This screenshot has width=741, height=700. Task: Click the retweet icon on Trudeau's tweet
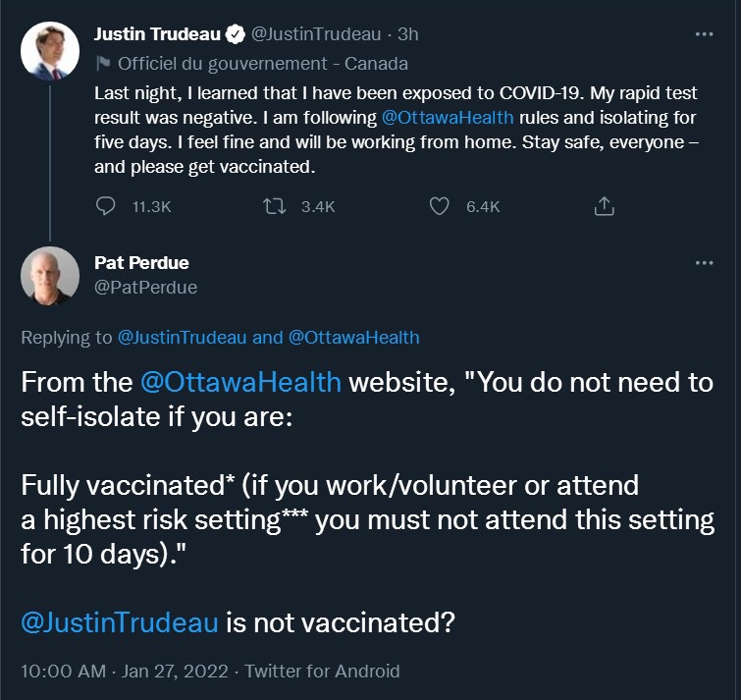[x=277, y=206]
